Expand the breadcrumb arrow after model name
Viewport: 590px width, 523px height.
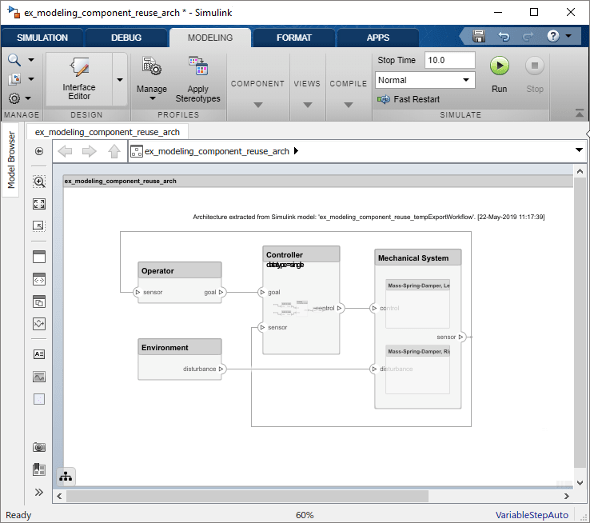[x=296, y=151]
